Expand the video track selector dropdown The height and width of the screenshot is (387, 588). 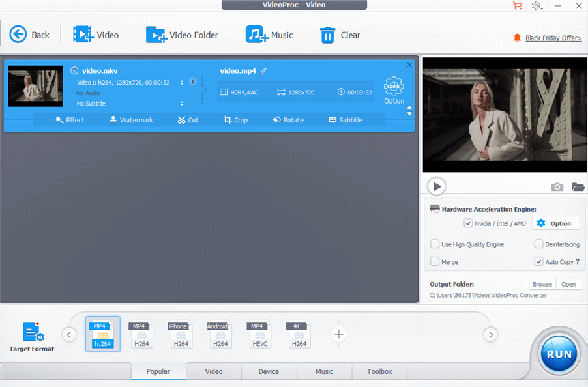(182, 83)
